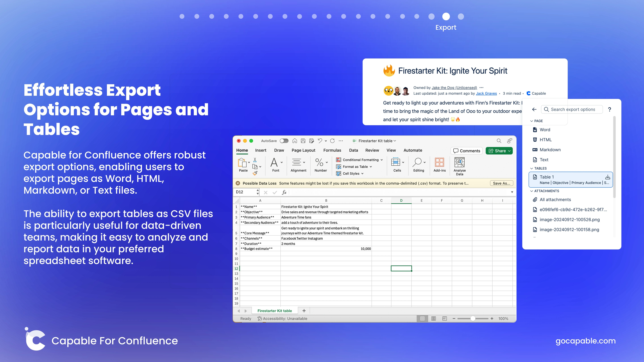Switch to the Insert ribbon tab

pos(261,150)
